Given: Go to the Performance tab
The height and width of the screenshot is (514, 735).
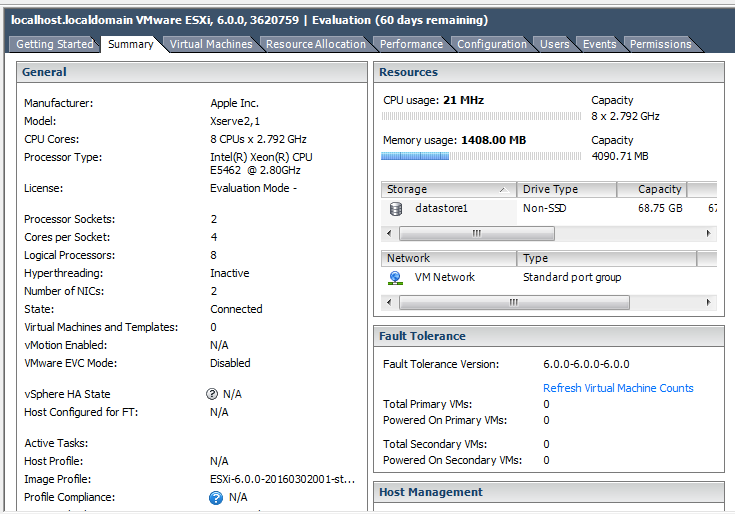Looking at the screenshot, I should 411,44.
